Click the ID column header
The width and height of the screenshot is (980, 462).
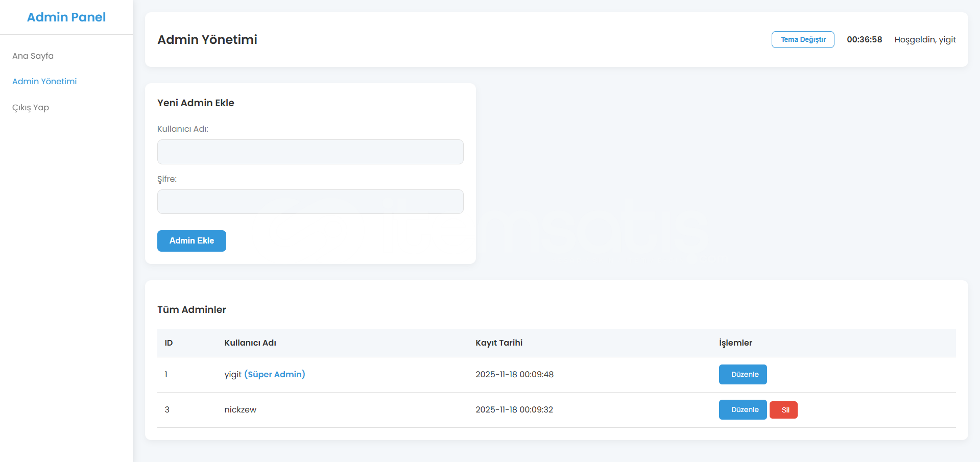[x=169, y=343]
